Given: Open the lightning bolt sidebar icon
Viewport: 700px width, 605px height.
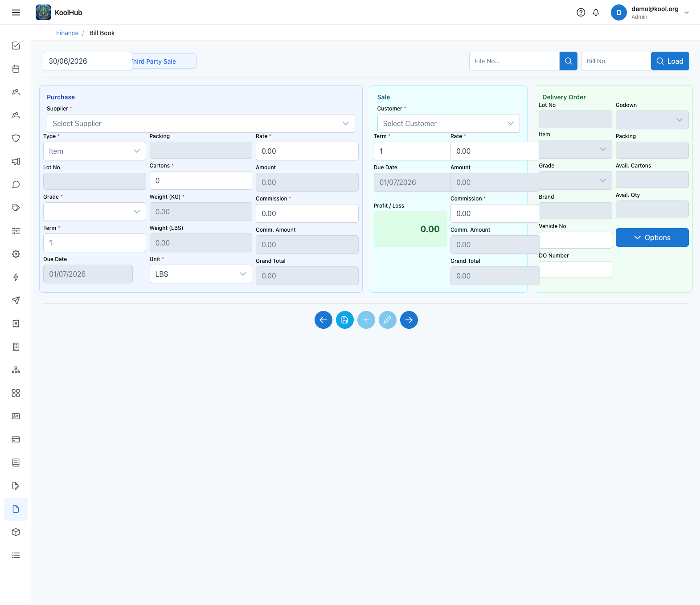Looking at the screenshot, I should click(16, 277).
